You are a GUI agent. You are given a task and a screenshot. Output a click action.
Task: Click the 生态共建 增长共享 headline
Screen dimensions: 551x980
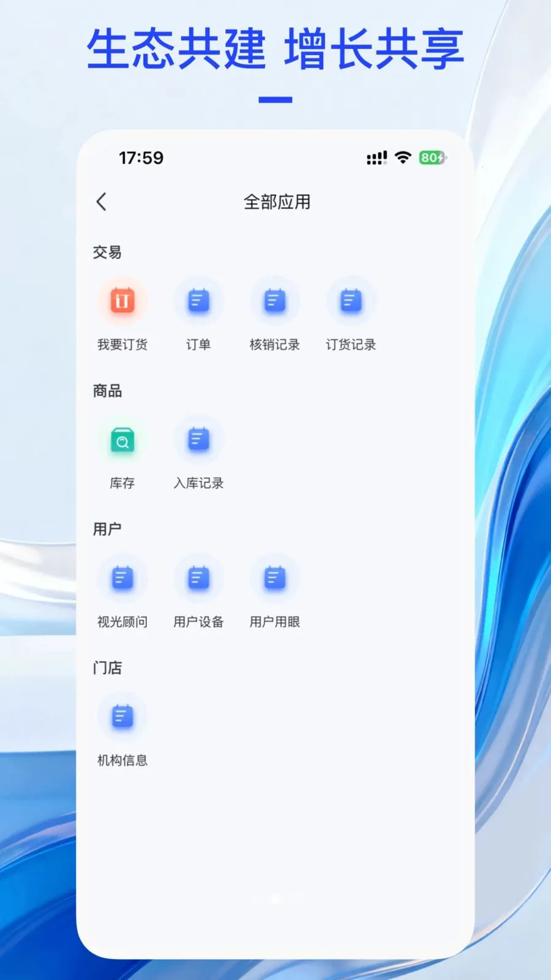[x=275, y=49]
